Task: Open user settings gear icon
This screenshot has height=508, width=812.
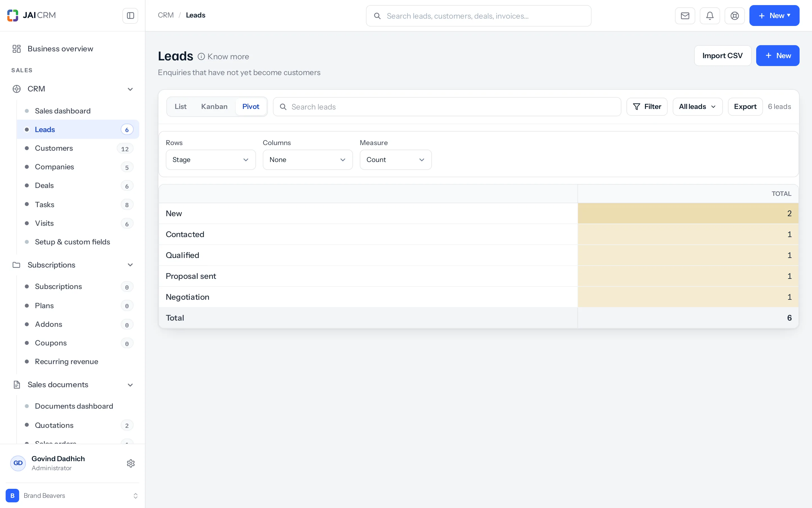Action: pos(131,463)
